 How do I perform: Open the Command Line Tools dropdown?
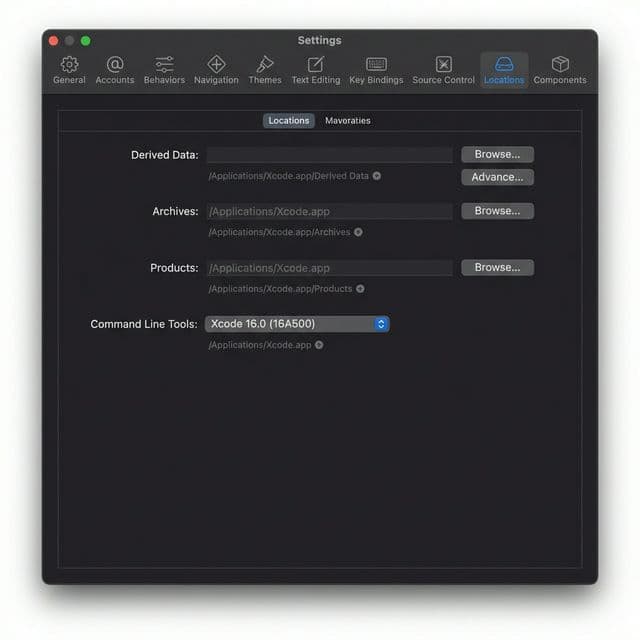(297, 324)
